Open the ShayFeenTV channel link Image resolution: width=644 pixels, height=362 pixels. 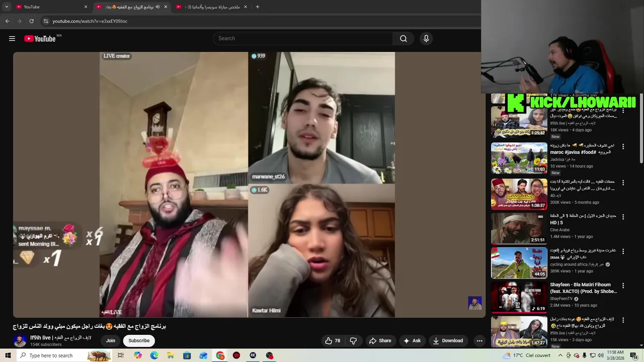[x=561, y=299]
